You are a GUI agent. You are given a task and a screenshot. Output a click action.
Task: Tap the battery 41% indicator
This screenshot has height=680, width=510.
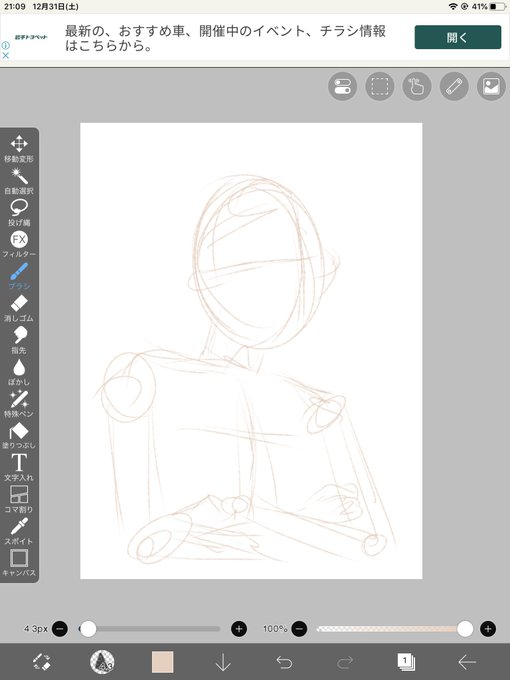pyautogui.click(x=489, y=7)
